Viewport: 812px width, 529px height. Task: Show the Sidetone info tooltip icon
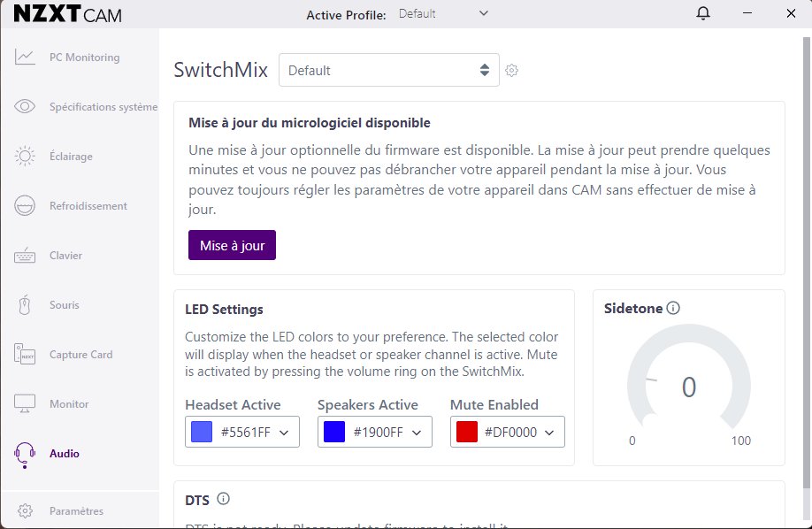[673, 309]
